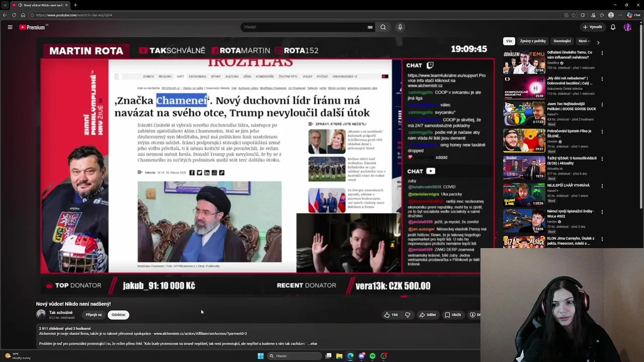
Task: Open Dobrovolně bezdětní documentary thumbnail
Action: pyautogui.click(x=524, y=87)
